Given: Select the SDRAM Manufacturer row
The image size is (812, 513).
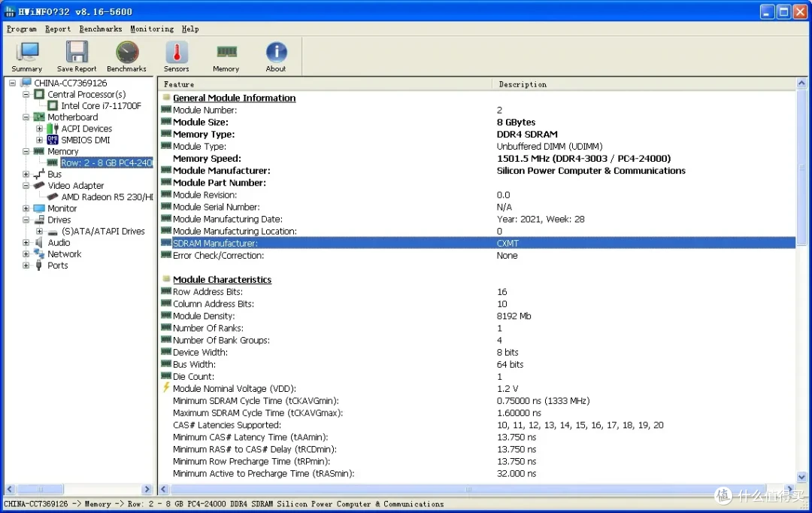Looking at the screenshot, I should point(477,243).
